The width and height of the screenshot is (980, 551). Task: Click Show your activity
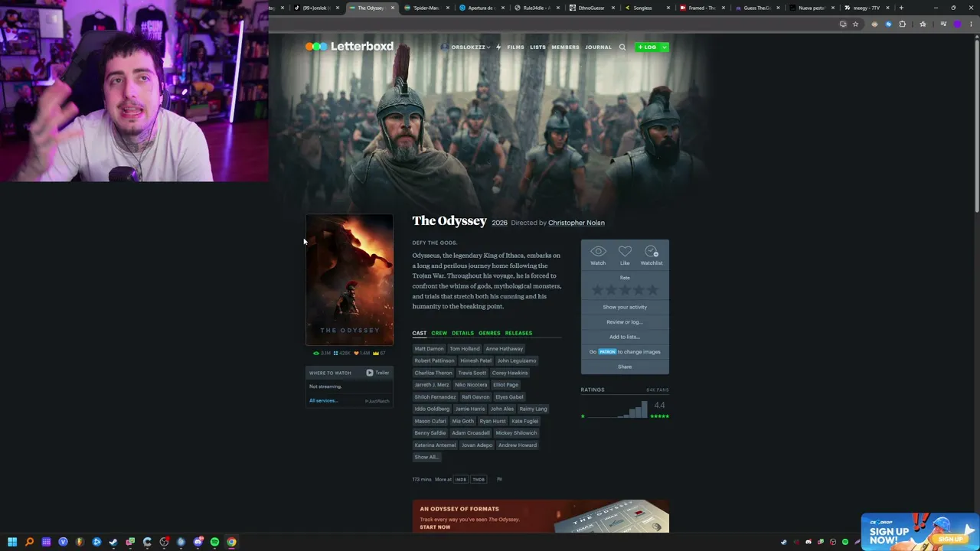point(625,307)
